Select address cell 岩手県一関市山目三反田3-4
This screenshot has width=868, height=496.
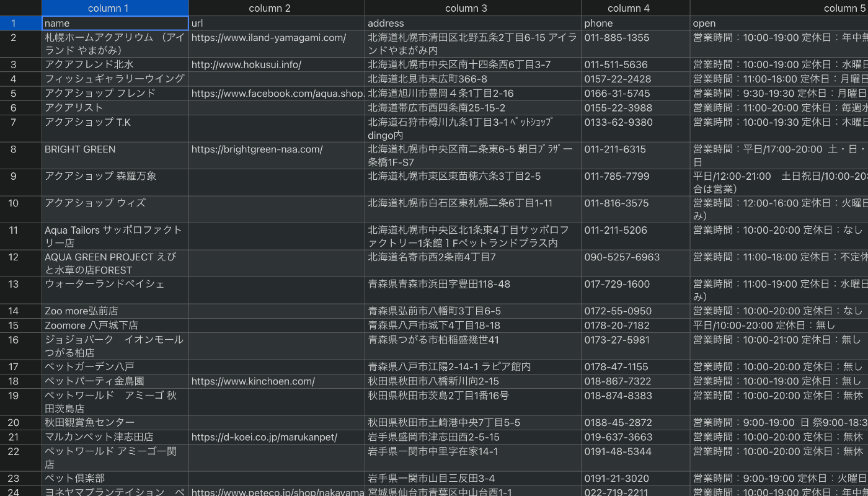point(473,479)
